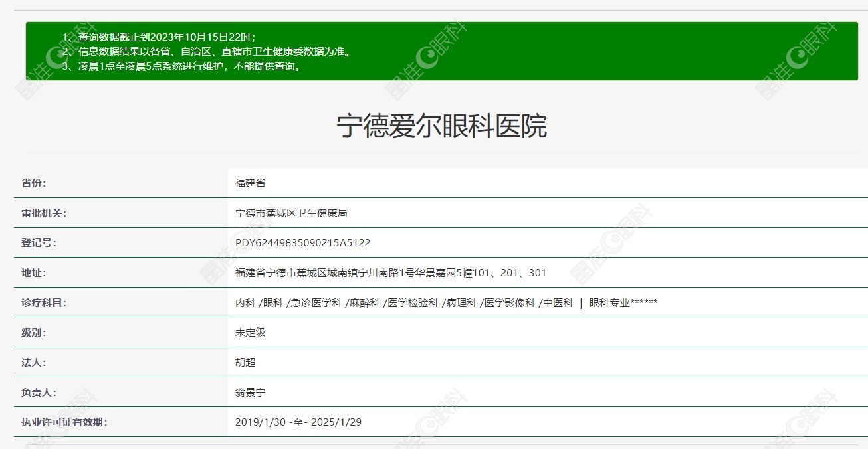
Task: Click the address starting with 福建省宁德市蕉城区
Action: [391, 273]
